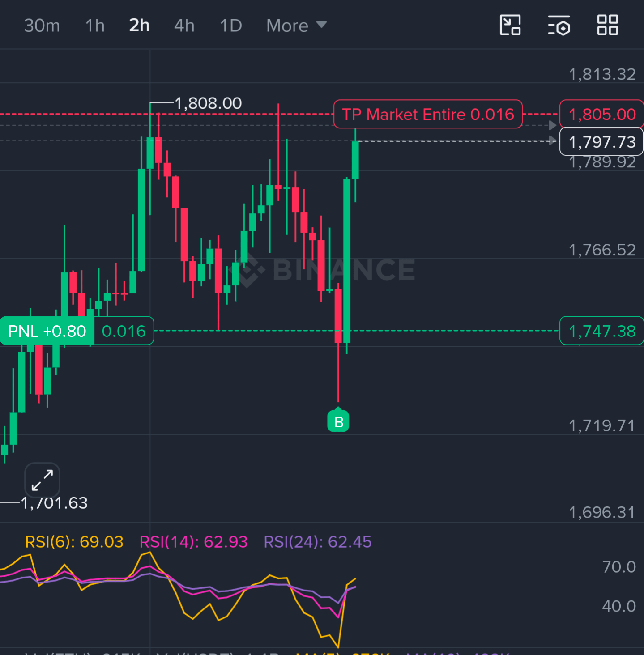644x655 pixels.
Task: Click the 1,719.71 price axis label
Action: point(602,426)
